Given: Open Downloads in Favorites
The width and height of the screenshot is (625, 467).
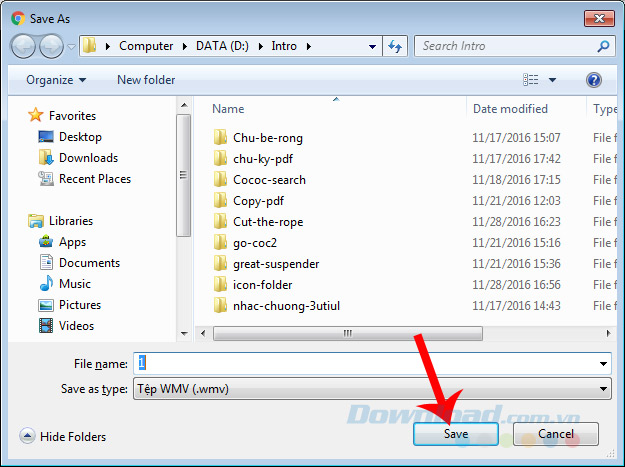Looking at the screenshot, I should (x=88, y=158).
